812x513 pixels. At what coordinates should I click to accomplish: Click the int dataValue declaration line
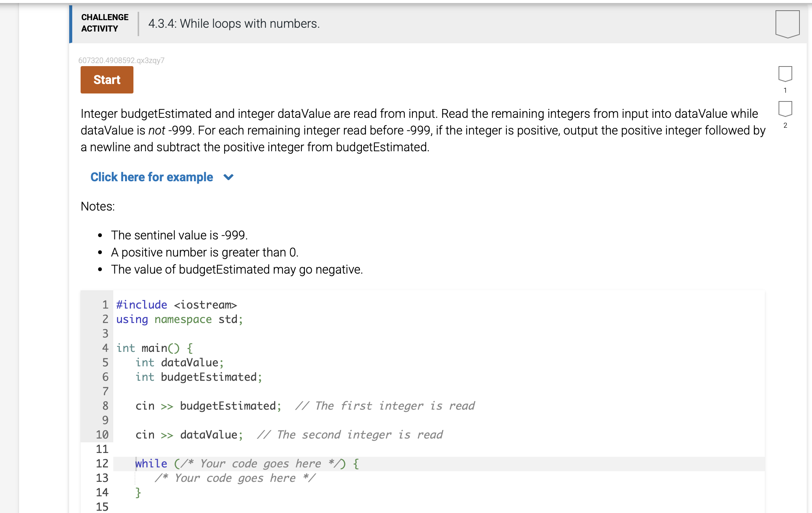[180, 363]
